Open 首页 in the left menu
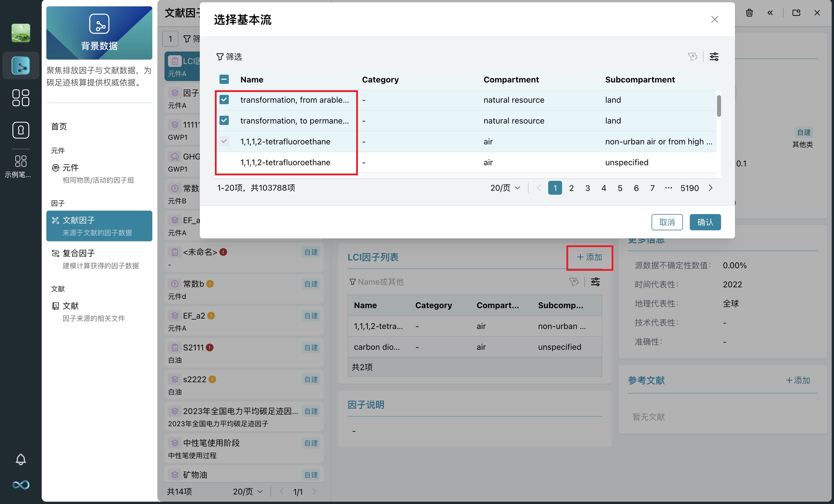Screen dimensions: 834x504 [59, 126]
